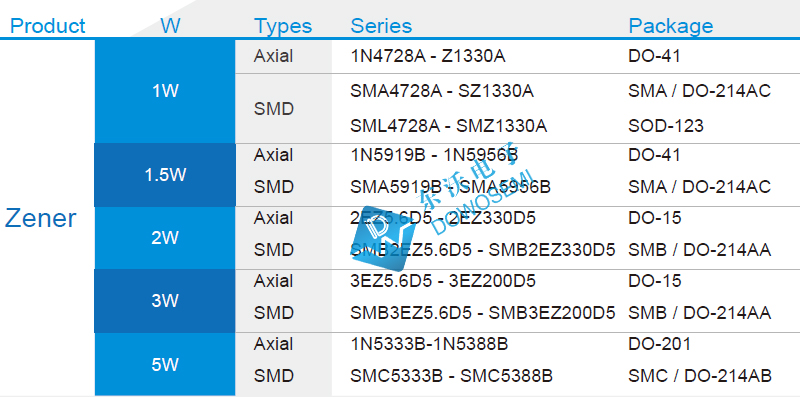The image size is (800, 397).
Task: Open the 1N4728A - Z1330A series
Action: pyautogui.click(x=428, y=56)
